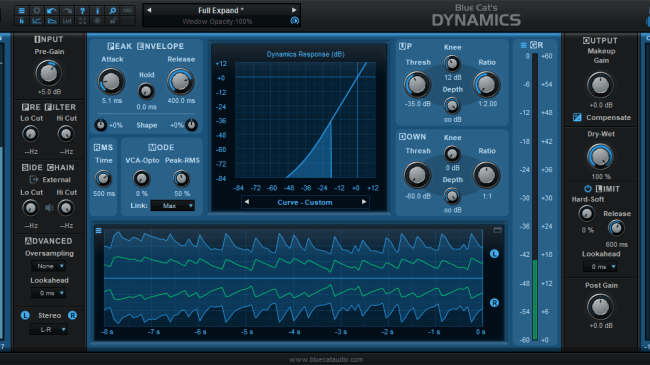Open the waveform display menu icon
The height and width of the screenshot is (365, 650).
99,231
